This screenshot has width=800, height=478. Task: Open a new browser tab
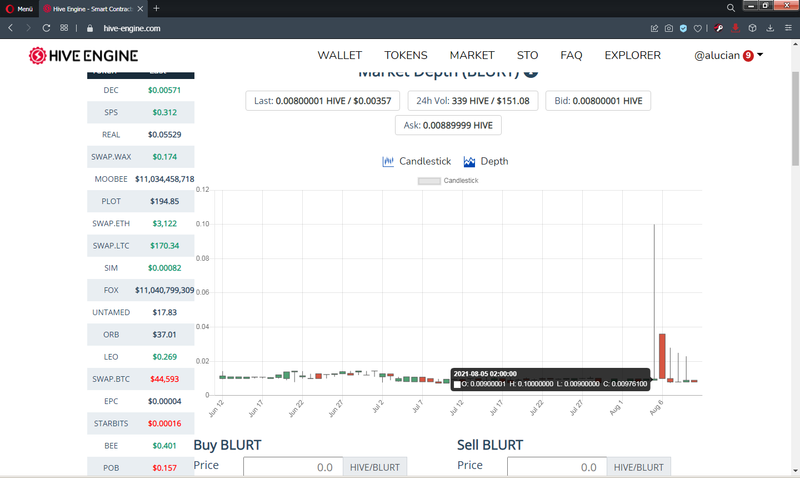tap(156, 8)
